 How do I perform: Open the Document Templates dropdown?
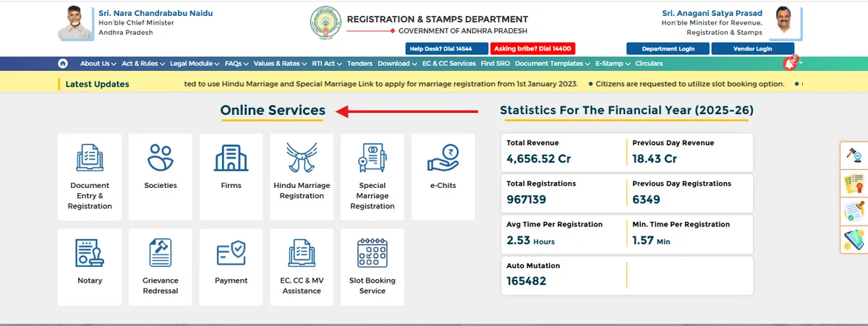(x=552, y=64)
